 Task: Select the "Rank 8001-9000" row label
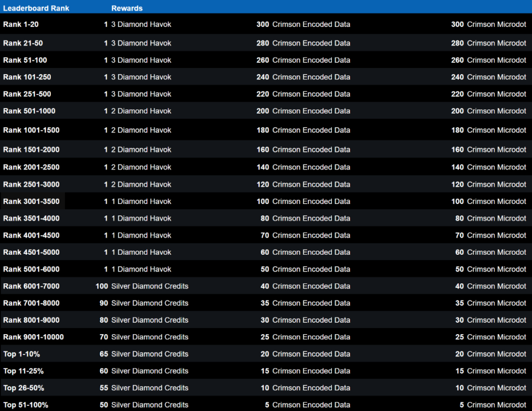click(31, 320)
